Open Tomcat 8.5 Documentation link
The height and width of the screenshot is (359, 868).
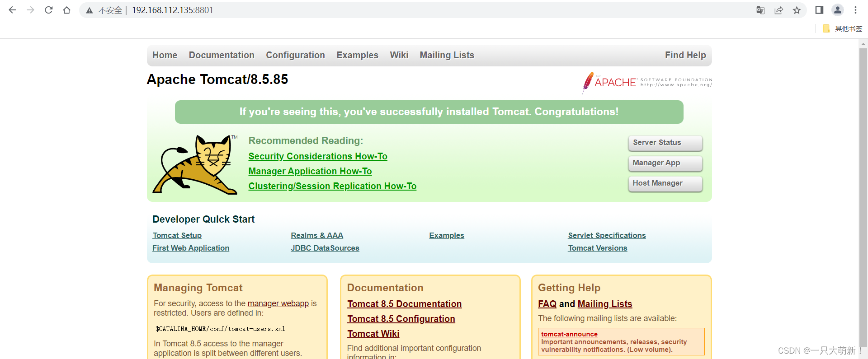point(404,304)
